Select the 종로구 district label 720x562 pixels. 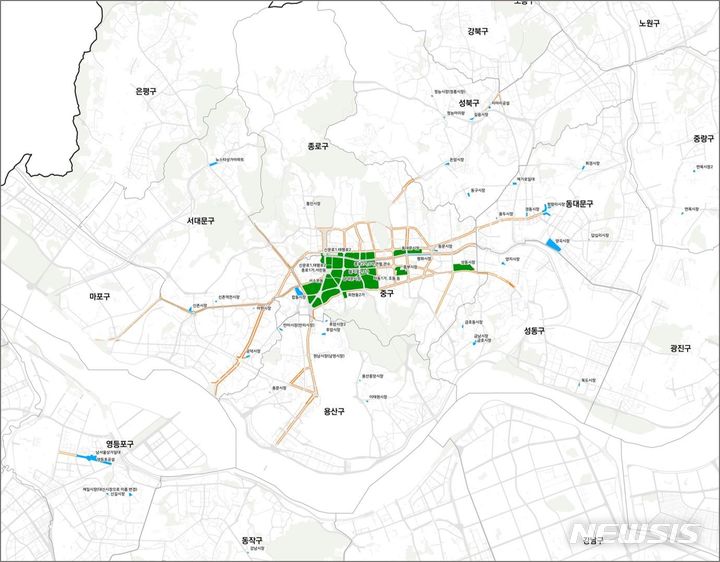tap(318, 147)
